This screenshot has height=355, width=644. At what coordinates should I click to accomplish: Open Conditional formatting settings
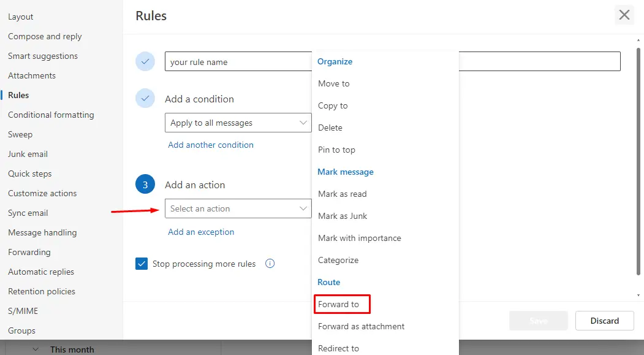click(x=51, y=115)
